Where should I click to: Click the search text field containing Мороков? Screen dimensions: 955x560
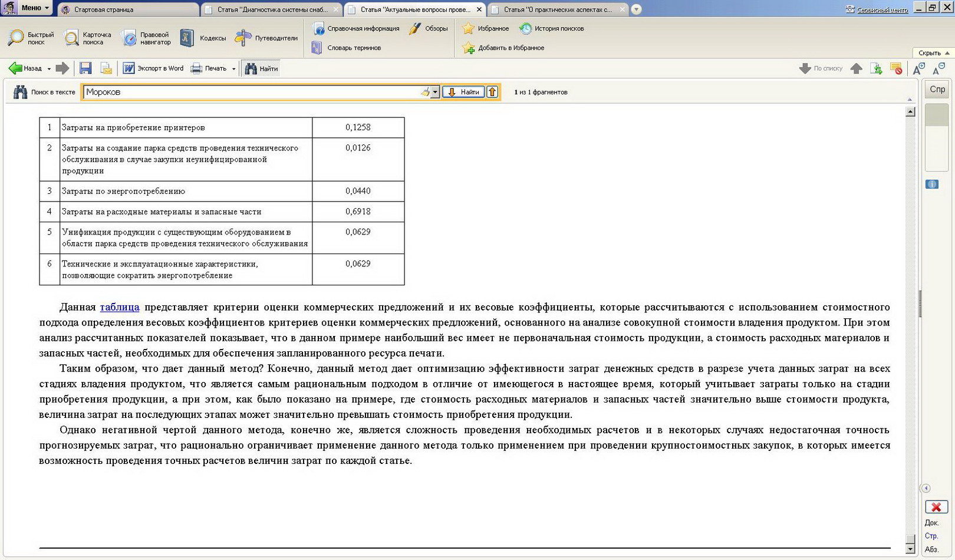[248, 92]
